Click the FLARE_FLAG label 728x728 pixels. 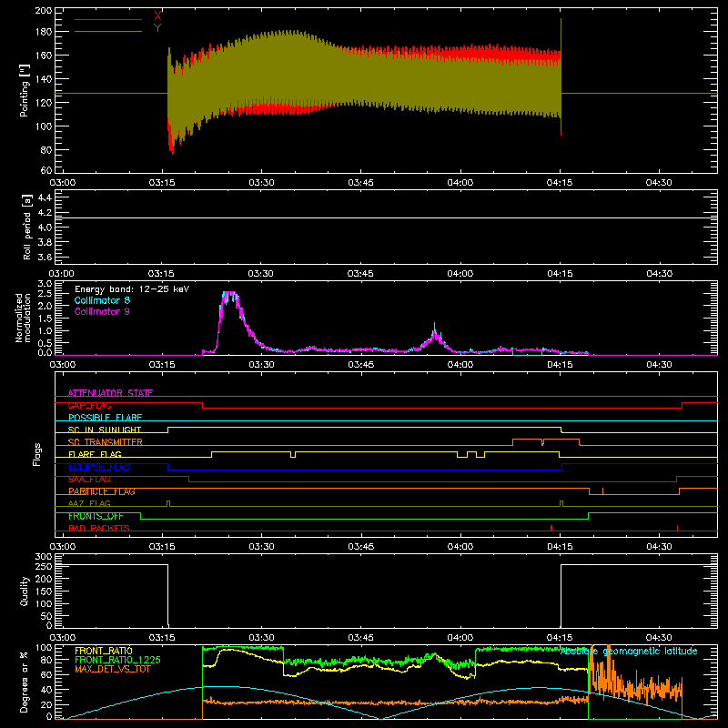(x=95, y=454)
